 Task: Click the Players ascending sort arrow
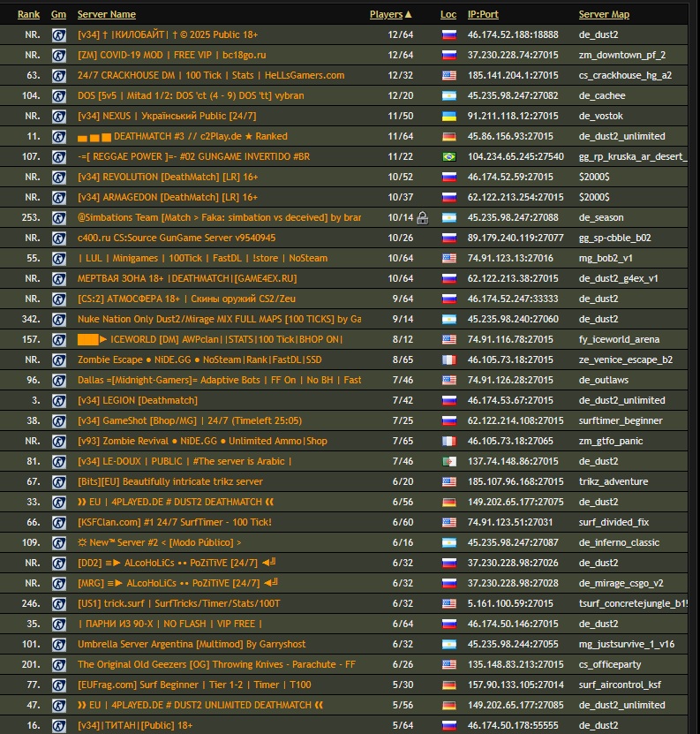409,14
